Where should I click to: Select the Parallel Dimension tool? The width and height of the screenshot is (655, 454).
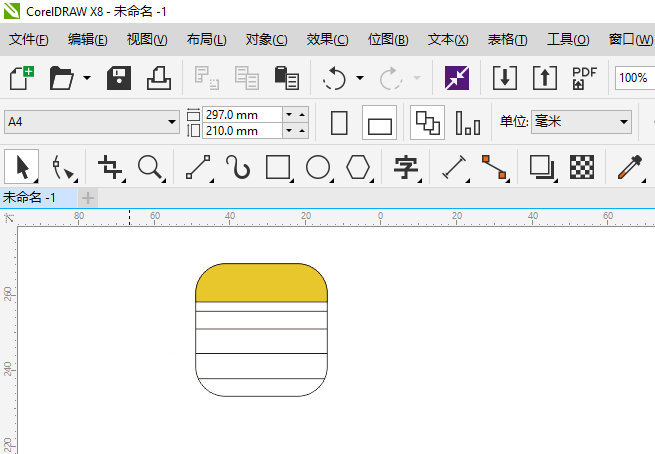[454, 167]
